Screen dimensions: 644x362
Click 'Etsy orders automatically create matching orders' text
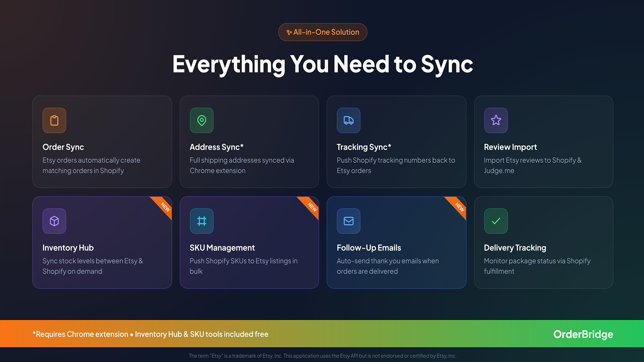(91, 165)
